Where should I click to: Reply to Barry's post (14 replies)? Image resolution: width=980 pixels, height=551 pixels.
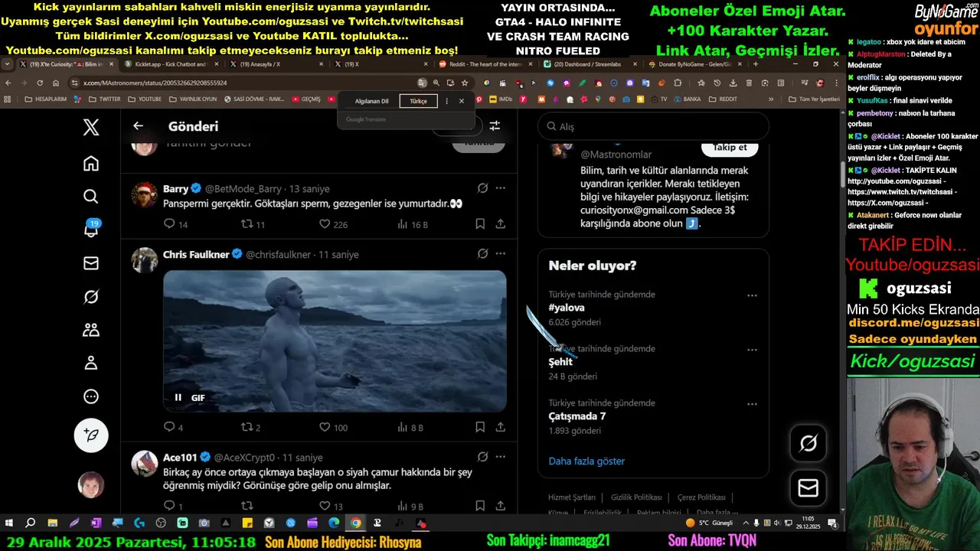[175, 224]
